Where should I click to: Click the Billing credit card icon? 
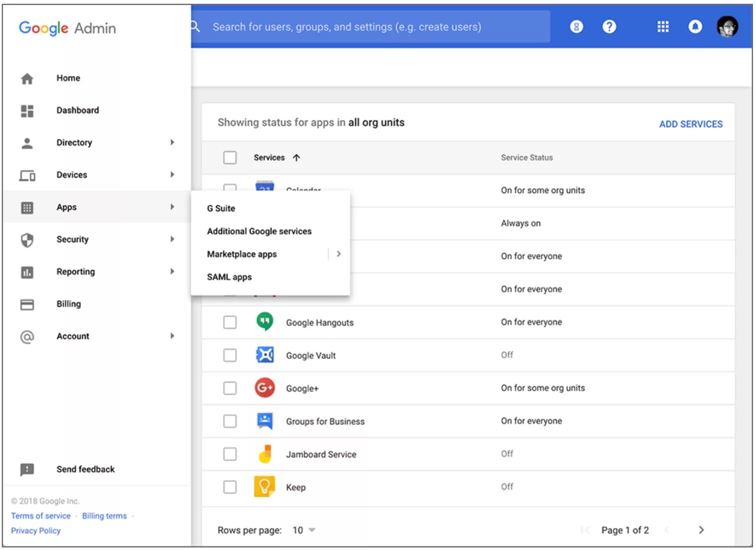[x=27, y=304]
